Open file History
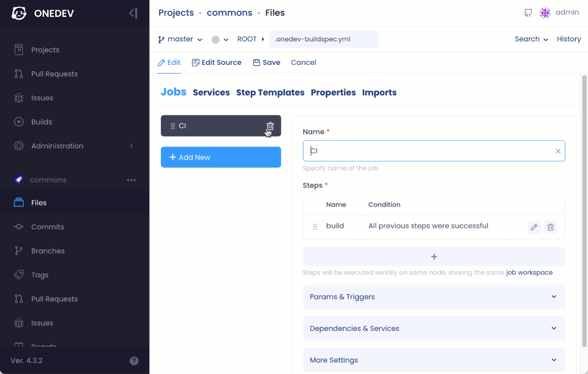The height and width of the screenshot is (374, 588). point(569,39)
